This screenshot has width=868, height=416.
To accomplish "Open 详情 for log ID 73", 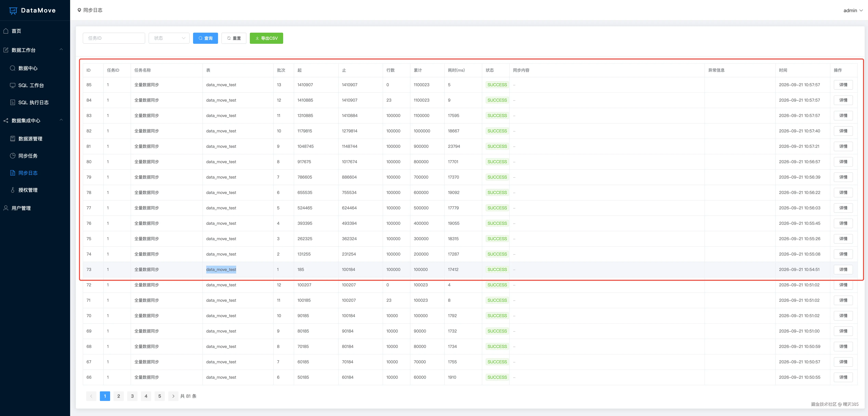I will point(843,269).
